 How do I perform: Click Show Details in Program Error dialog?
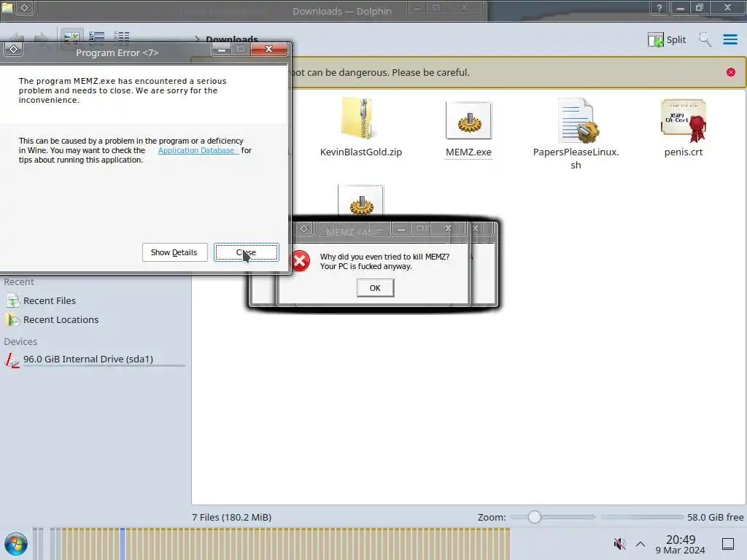[174, 252]
